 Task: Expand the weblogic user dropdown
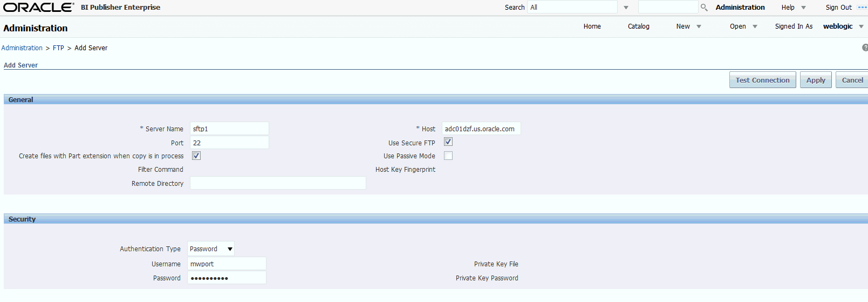[x=861, y=26]
